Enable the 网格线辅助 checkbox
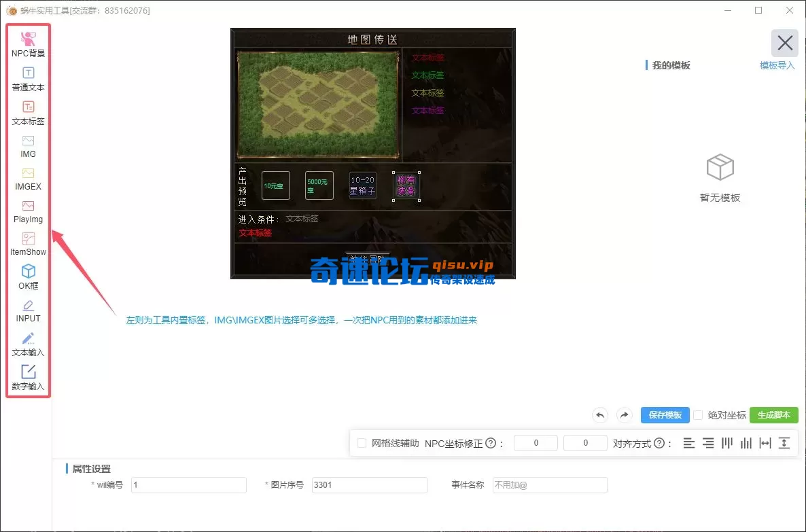Screen dimensions: 806x532 coord(362,442)
